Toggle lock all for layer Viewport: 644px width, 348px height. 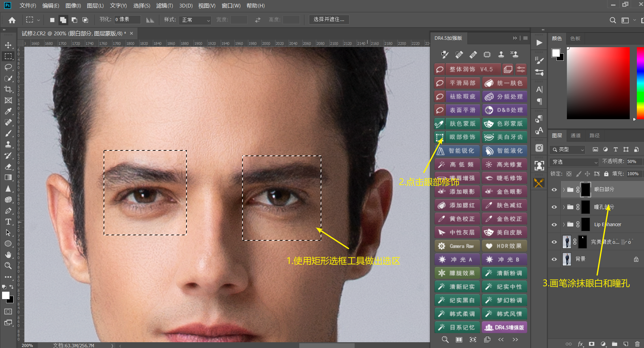pyautogui.click(x=606, y=174)
